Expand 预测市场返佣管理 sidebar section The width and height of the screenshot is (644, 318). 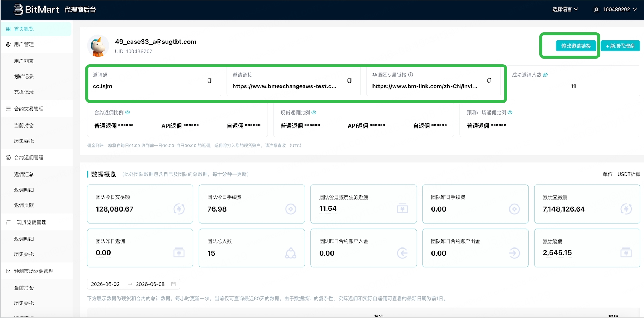tap(36, 271)
